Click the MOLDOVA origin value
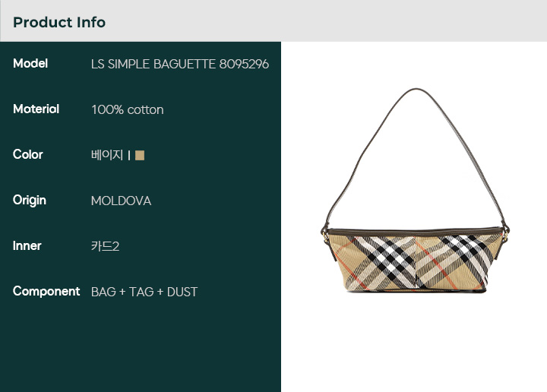 tap(121, 201)
